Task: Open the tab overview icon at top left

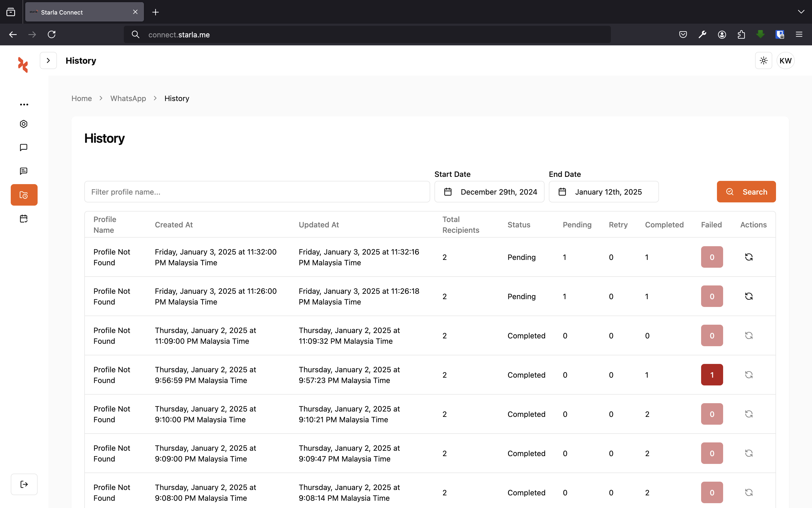Action: point(11,12)
